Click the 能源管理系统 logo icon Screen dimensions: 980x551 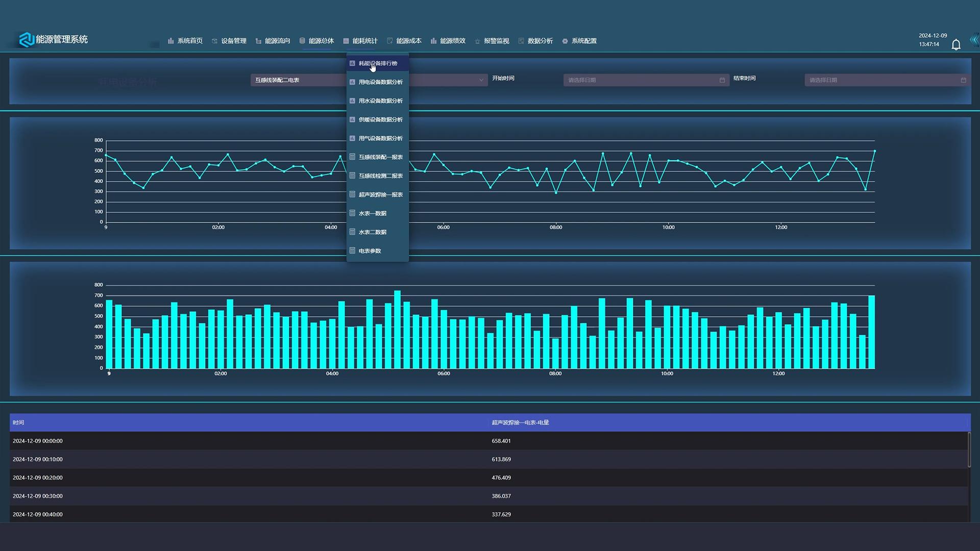click(x=26, y=40)
